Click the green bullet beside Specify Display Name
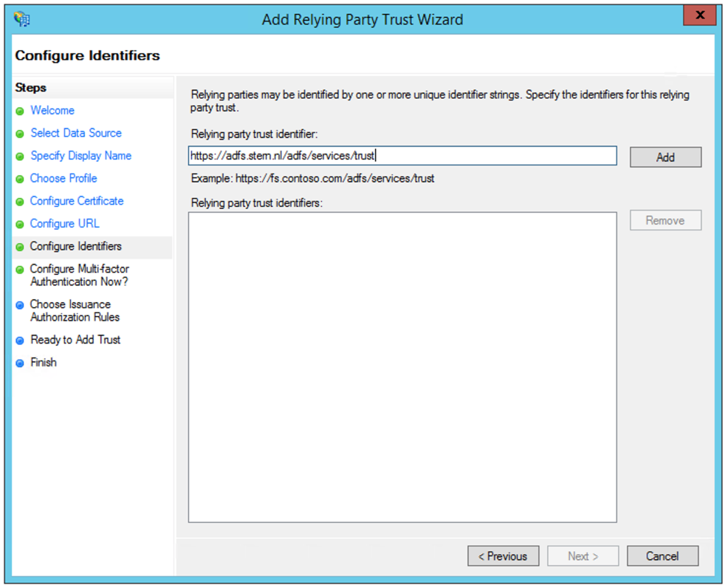Screen dimensions: 728x588 (19, 157)
